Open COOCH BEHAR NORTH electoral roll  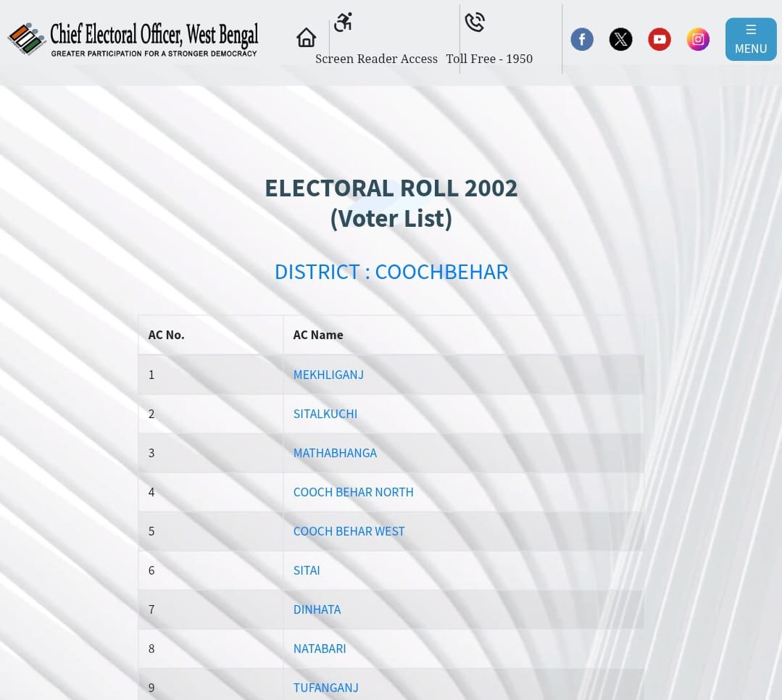[353, 492]
